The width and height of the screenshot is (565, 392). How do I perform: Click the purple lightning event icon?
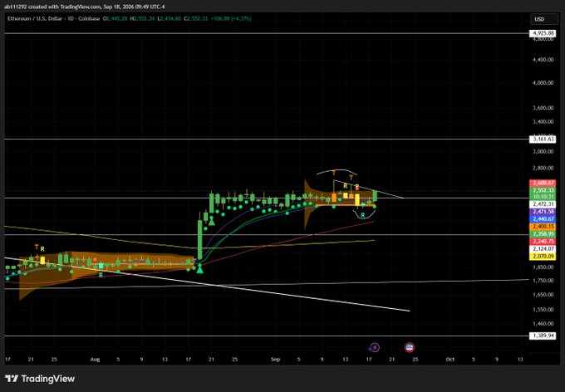375,347
